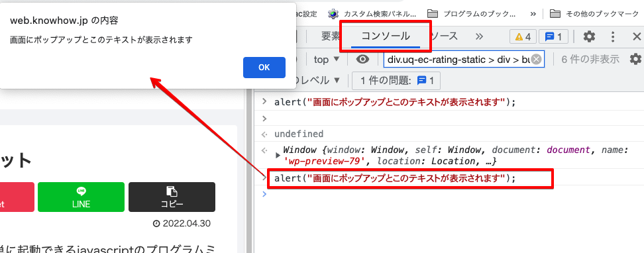Open the top context dropdown
The height and width of the screenshot is (253, 644).
click(327, 60)
